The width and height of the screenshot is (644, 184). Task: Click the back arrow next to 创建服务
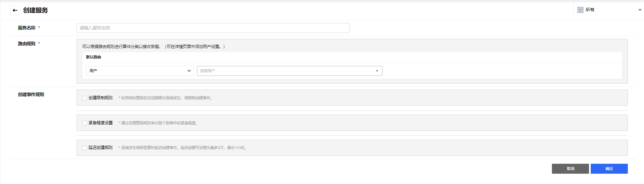15,10
